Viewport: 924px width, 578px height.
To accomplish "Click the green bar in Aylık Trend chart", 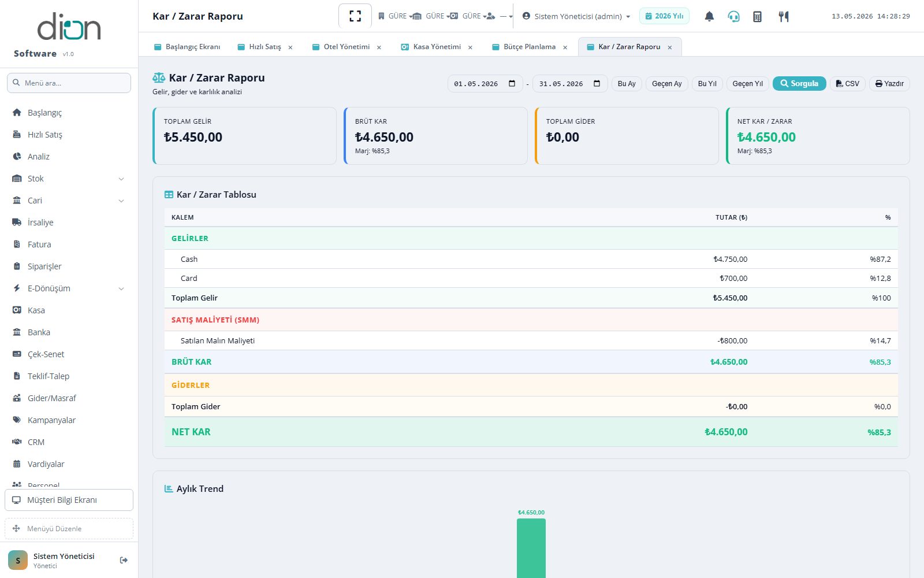I will 531,548.
